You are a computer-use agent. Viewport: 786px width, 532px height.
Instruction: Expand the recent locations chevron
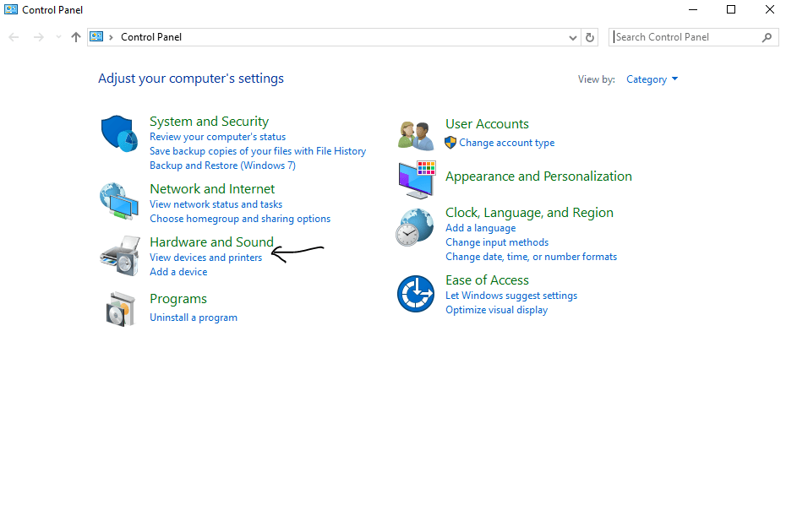(x=57, y=37)
